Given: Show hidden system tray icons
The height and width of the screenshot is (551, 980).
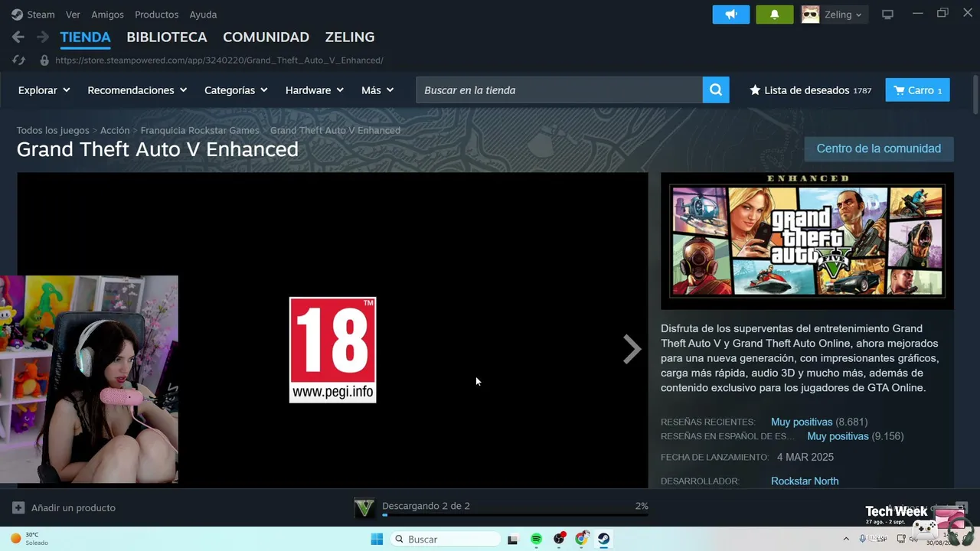Looking at the screenshot, I should click(846, 539).
